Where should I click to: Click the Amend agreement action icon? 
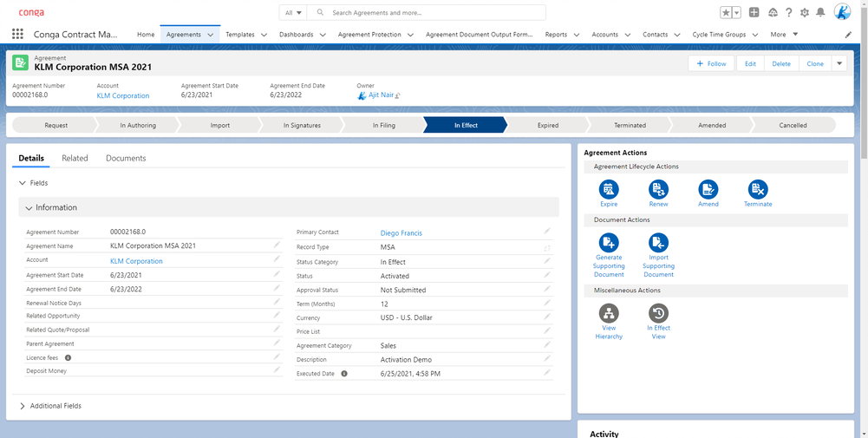(708, 189)
